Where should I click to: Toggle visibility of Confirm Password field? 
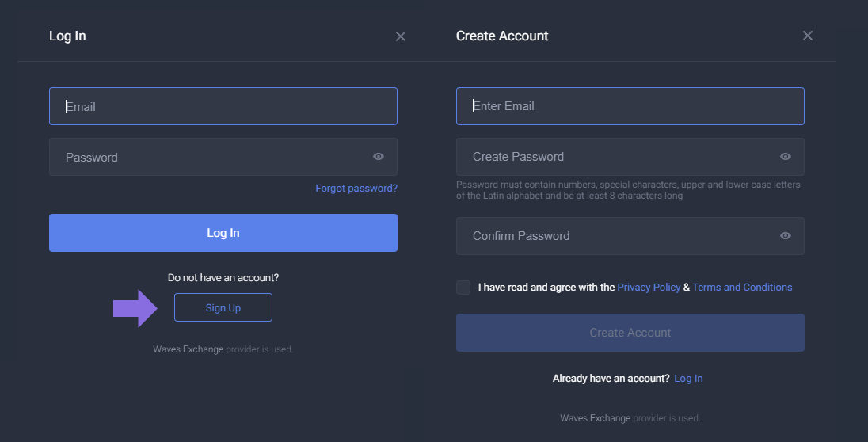[x=785, y=236]
